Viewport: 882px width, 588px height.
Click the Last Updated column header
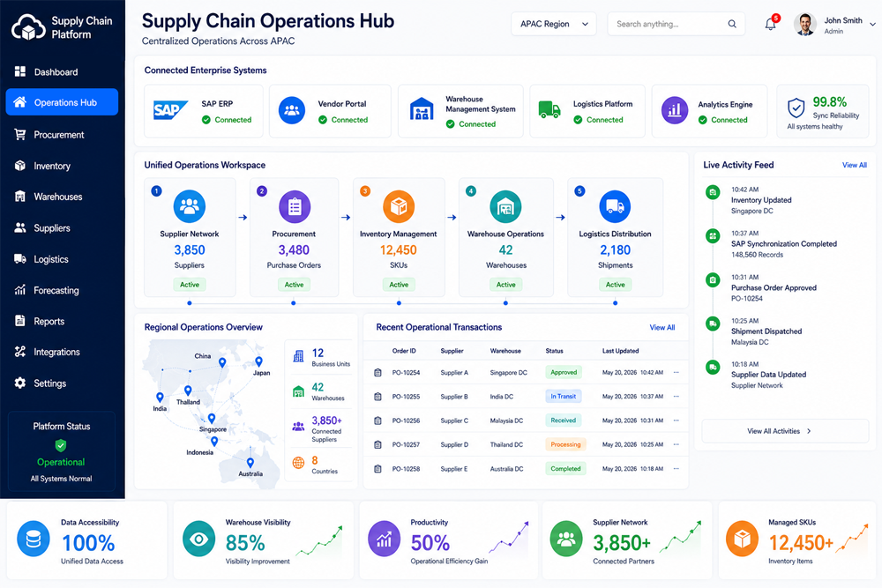click(620, 351)
